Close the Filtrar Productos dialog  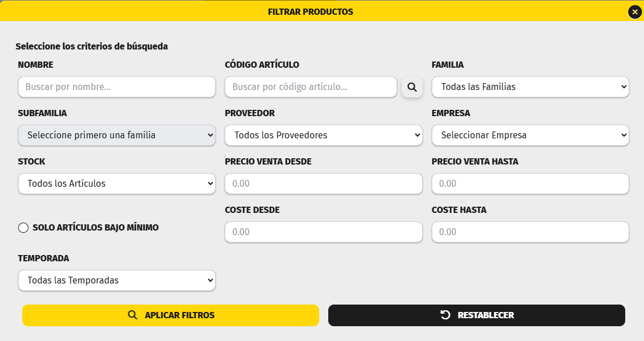[635, 11]
